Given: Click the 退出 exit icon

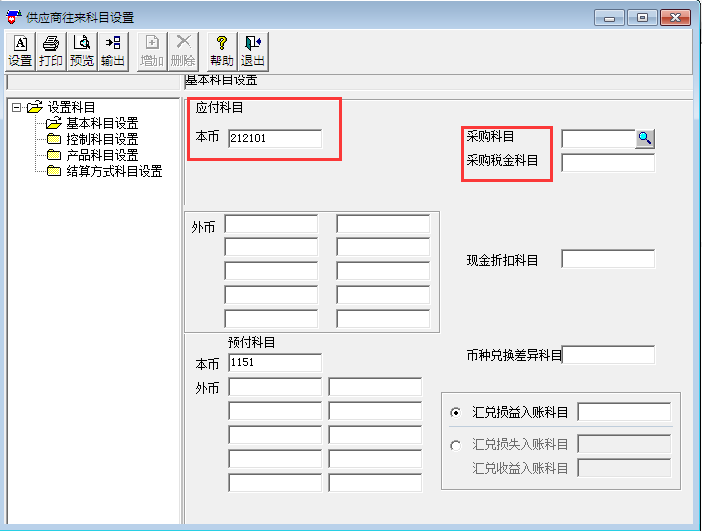Looking at the screenshot, I should pos(252,51).
